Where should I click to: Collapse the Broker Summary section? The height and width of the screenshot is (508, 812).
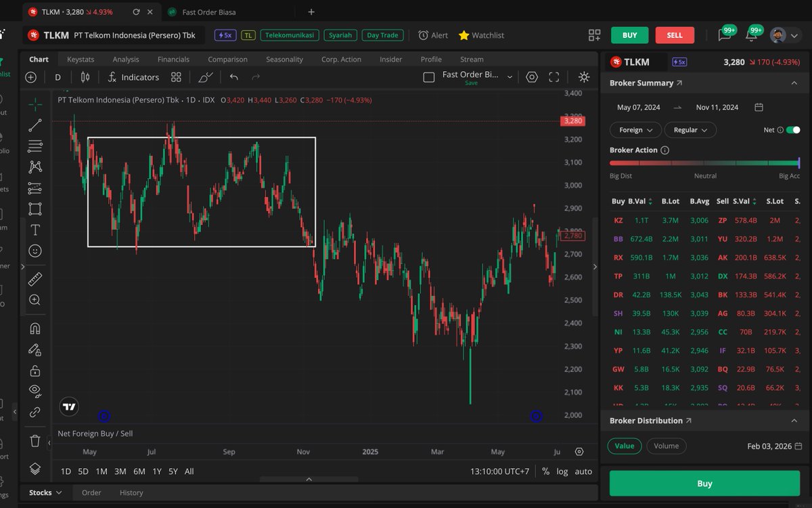click(x=794, y=83)
